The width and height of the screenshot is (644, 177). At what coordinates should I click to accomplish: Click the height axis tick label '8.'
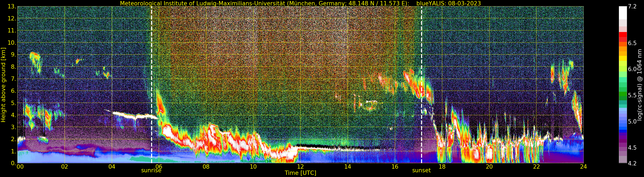pyautogui.click(x=14, y=67)
